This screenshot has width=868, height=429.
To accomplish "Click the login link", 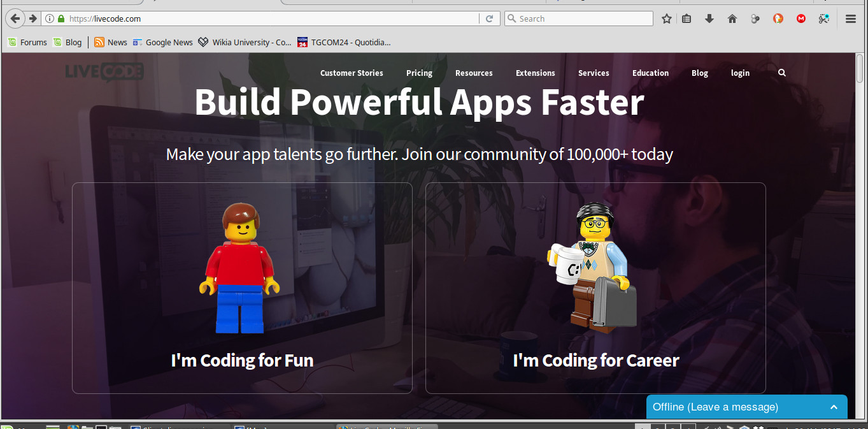I will (740, 73).
